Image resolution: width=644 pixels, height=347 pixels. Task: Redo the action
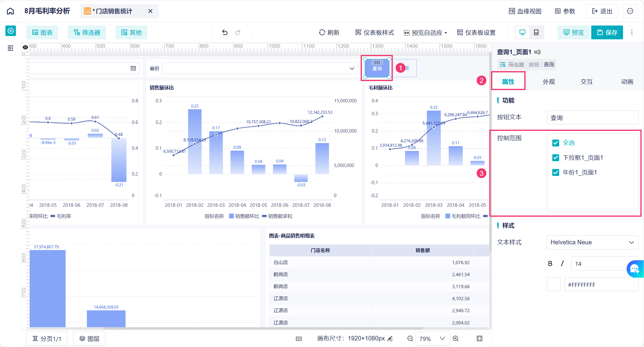(238, 32)
